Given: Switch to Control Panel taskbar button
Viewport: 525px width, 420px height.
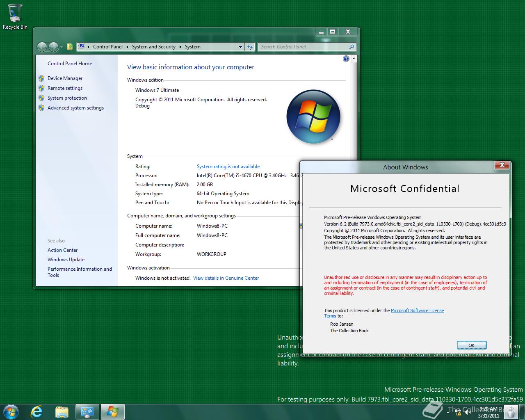Looking at the screenshot, I should click(x=87, y=411).
